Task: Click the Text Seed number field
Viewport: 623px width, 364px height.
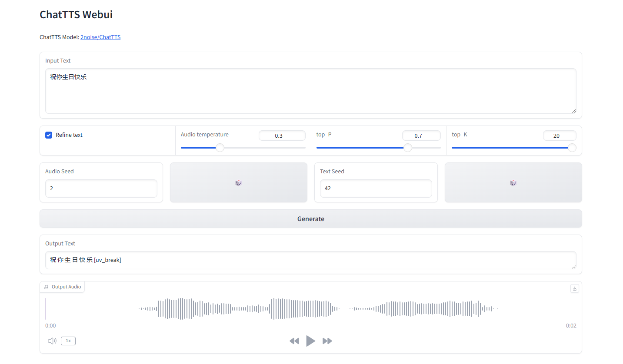Action: coord(376,189)
